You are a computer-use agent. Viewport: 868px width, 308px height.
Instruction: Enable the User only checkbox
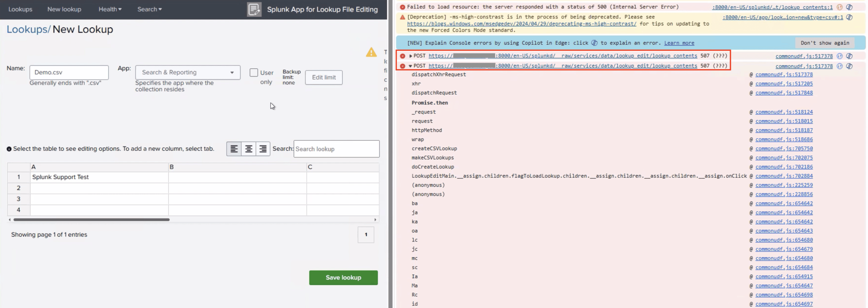(x=254, y=72)
